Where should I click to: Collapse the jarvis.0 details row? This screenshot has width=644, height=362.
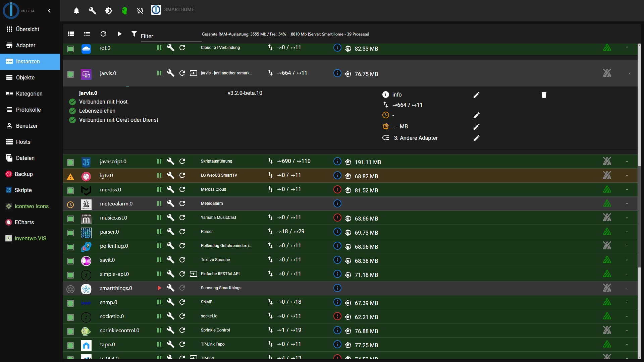pos(630,73)
